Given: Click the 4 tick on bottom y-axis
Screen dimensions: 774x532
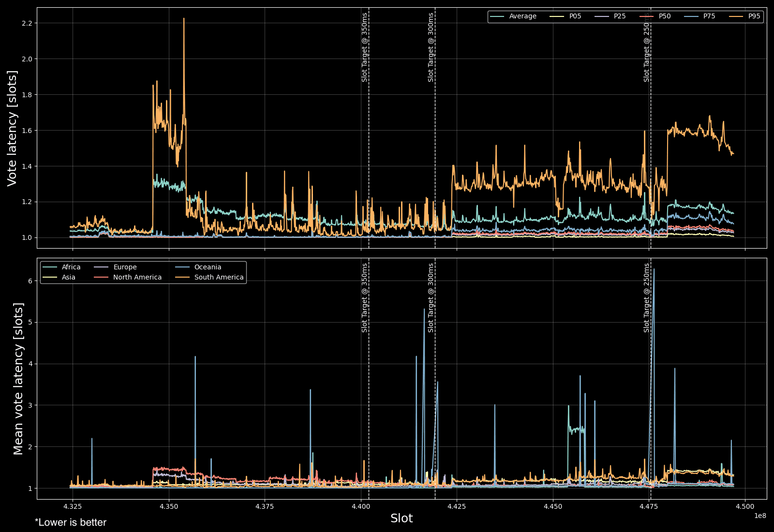Looking at the screenshot, I should coord(30,364).
